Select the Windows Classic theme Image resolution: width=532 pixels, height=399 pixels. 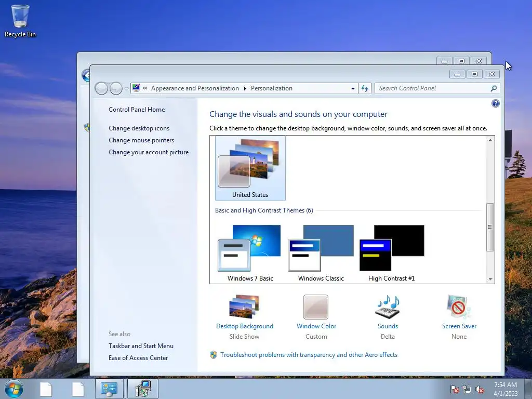pos(321,253)
